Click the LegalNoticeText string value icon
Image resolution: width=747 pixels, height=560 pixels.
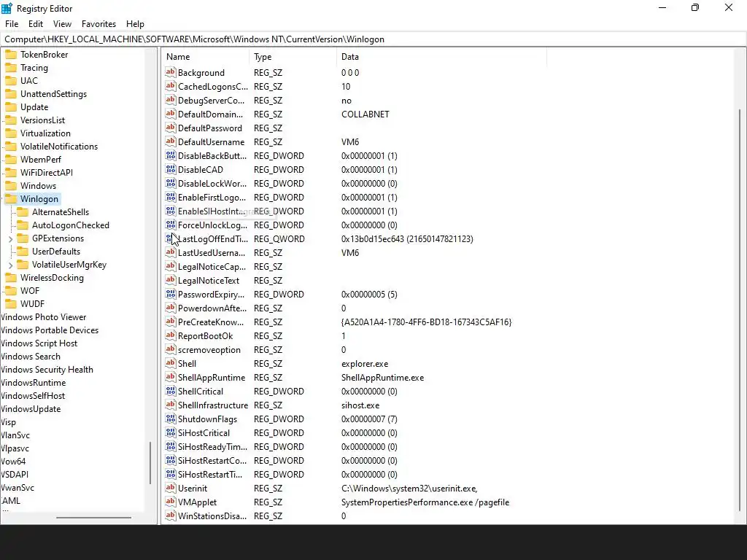click(x=171, y=280)
